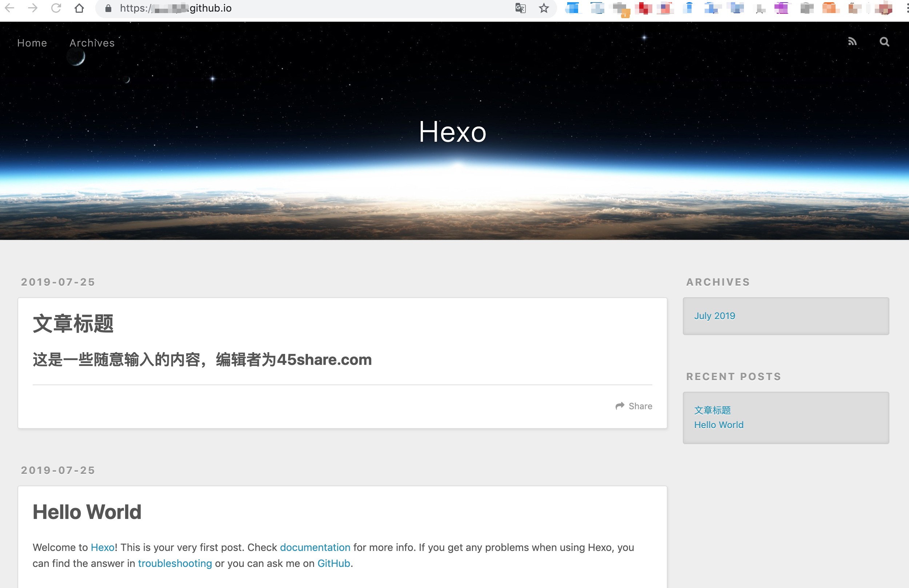Open 文章标题 link in Recent Posts

712,410
